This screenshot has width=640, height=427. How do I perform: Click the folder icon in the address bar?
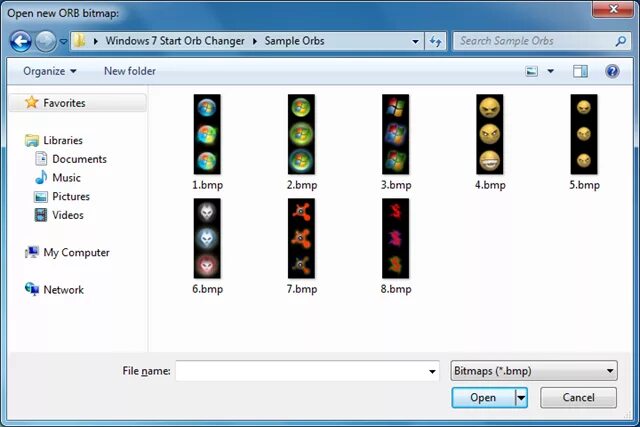(80, 41)
